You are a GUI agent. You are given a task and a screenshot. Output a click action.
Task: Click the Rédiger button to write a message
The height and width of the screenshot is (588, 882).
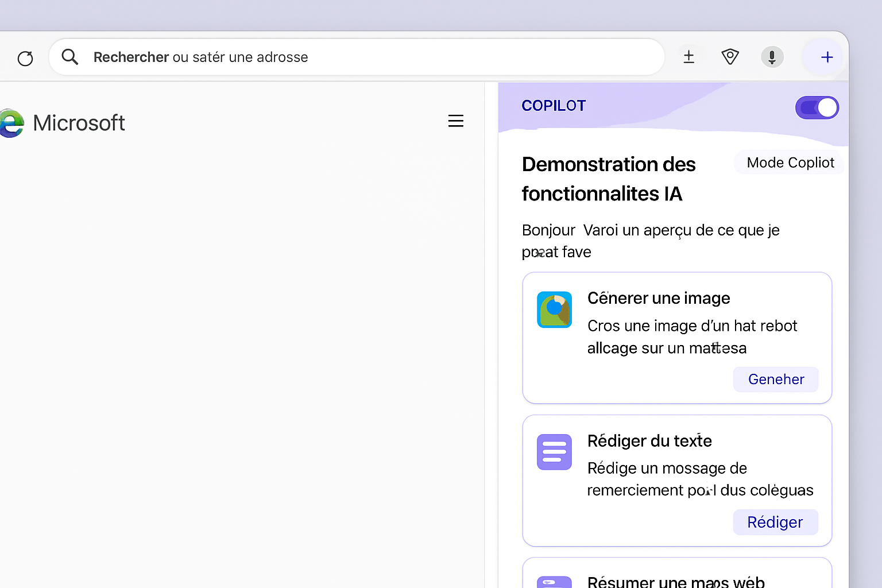pyautogui.click(x=775, y=522)
